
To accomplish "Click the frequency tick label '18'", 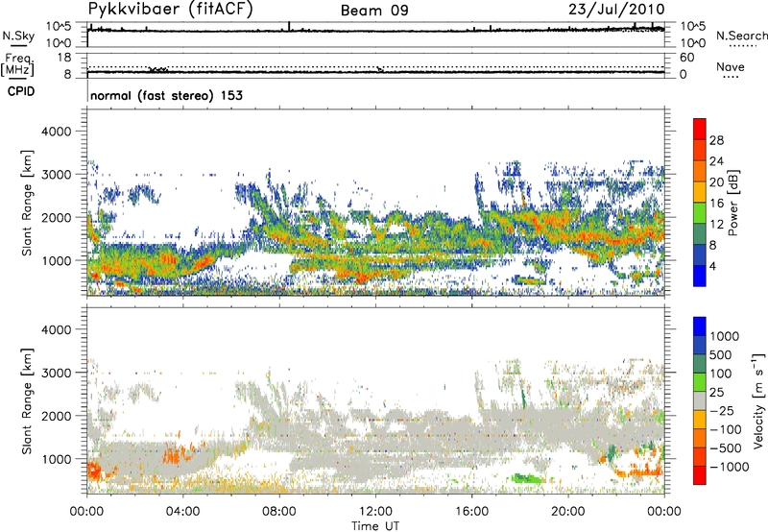I will point(64,58).
